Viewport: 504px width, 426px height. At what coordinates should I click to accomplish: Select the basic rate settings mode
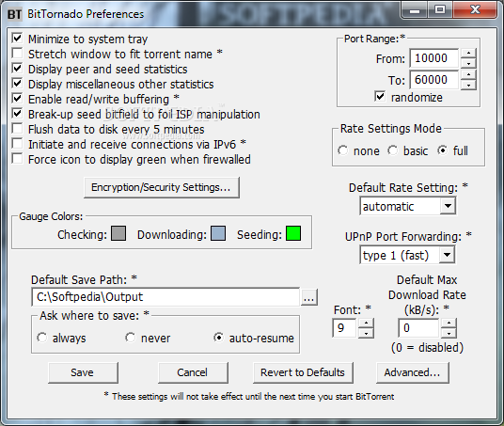click(x=392, y=150)
